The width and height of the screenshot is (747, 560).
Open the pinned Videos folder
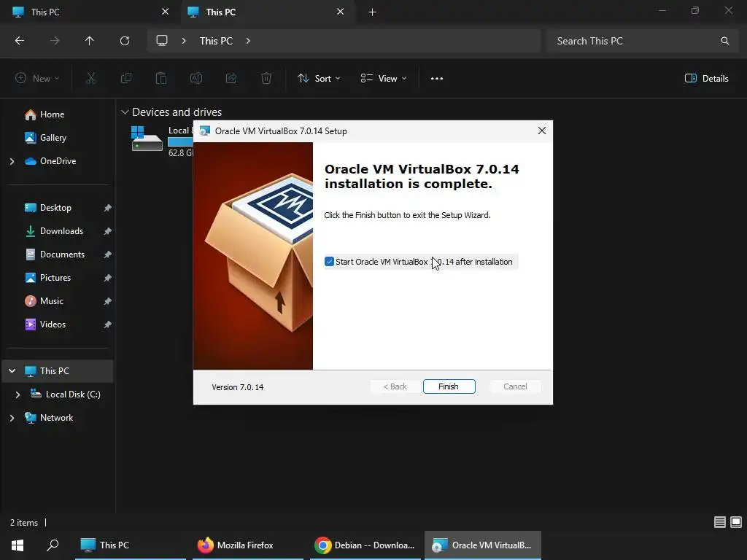click(x=53, y=324)
